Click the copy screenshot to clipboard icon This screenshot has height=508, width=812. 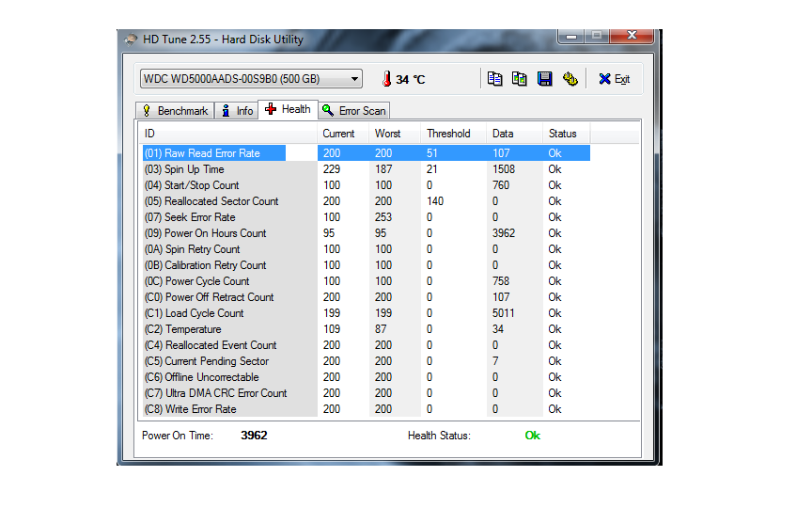click(x=520, y=79)
